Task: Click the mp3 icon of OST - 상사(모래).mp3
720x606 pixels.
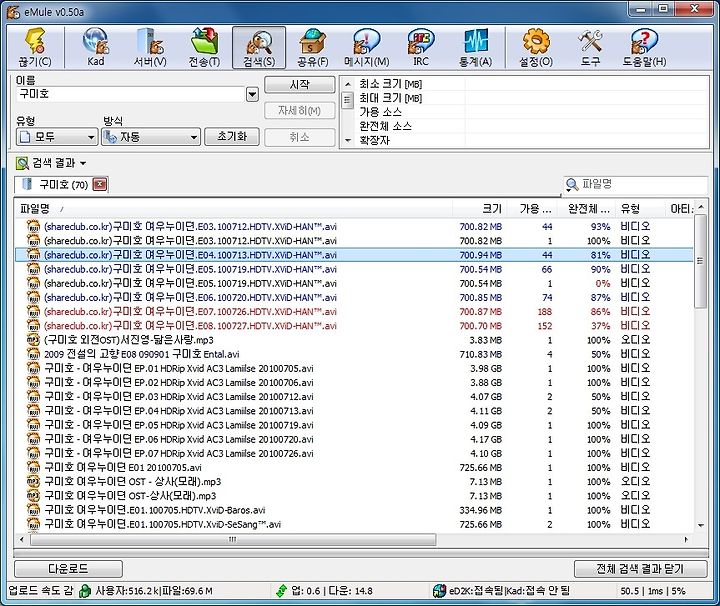Action: coord(34,482)
